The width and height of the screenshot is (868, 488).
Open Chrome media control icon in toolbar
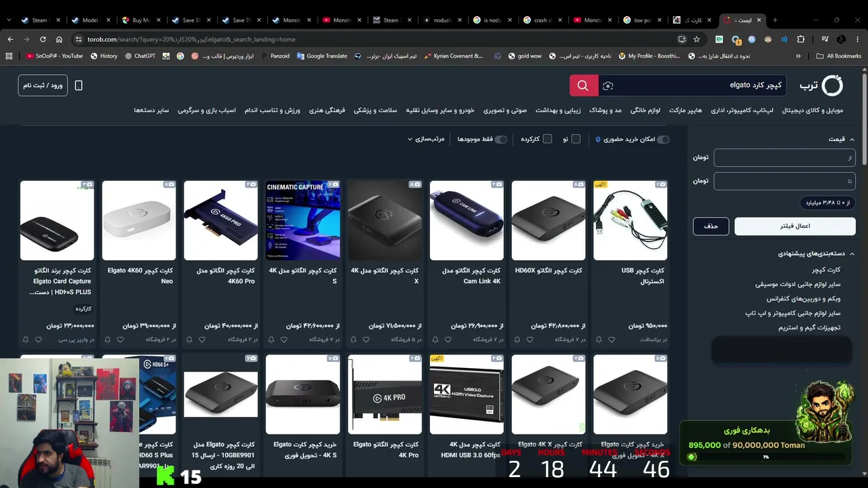tap(825, 39)
